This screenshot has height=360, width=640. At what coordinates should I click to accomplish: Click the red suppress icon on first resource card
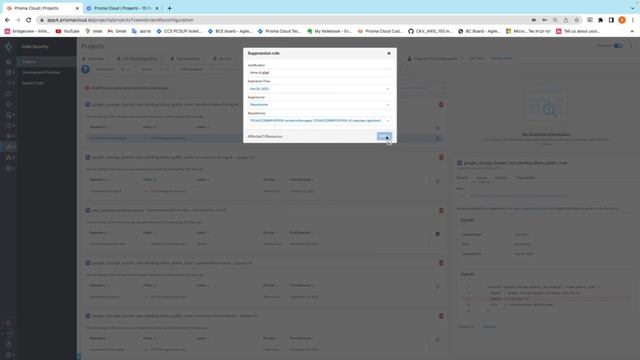[x=441, y=105]
